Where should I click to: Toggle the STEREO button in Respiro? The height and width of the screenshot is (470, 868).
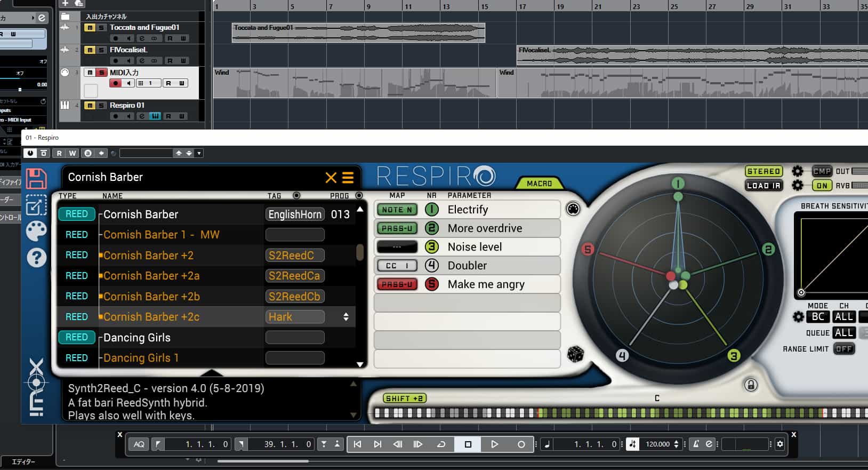[763, 171]
